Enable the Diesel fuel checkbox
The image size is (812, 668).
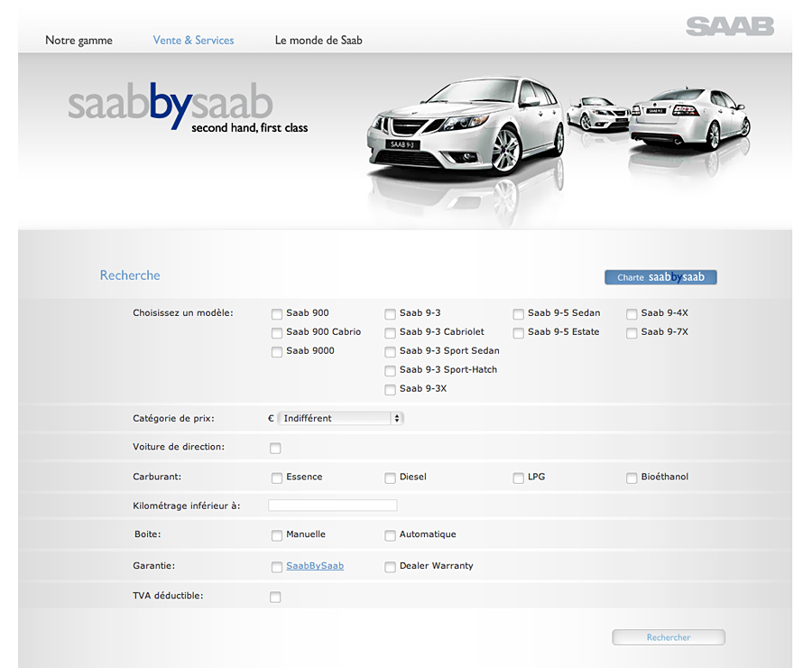(x=391, y=478)
